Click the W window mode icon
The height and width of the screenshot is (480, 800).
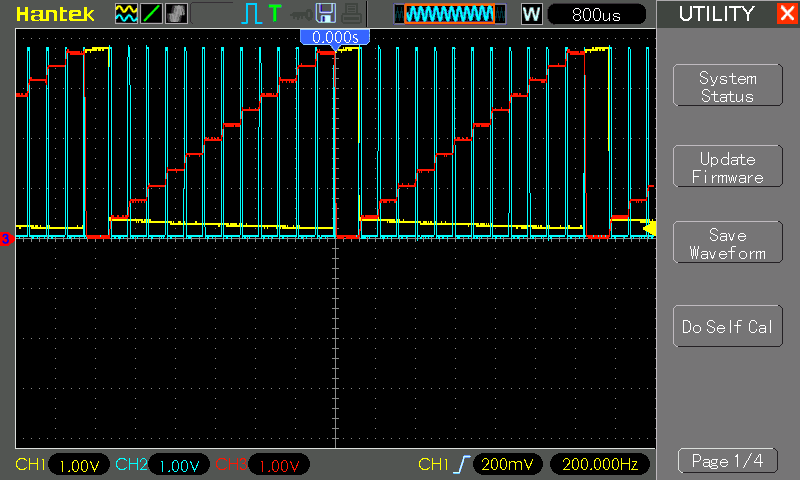[531, 14]
